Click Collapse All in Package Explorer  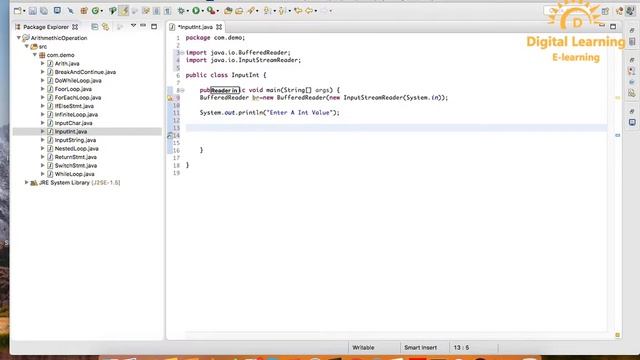point(95,27)
